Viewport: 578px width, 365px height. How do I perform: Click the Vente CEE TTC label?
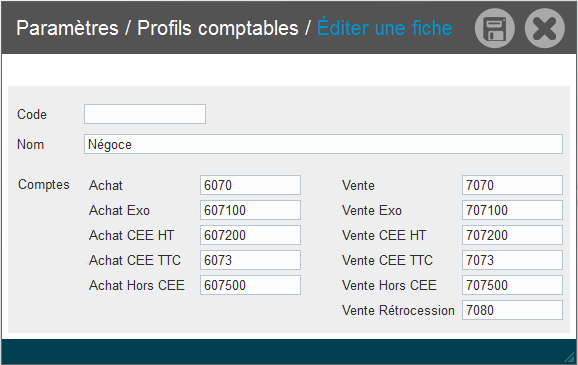point(387,260)
